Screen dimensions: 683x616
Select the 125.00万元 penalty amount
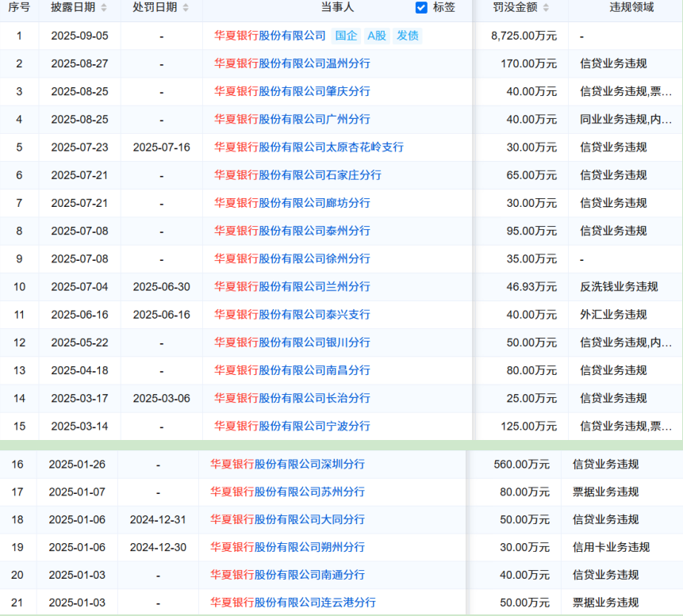[529, 426]
